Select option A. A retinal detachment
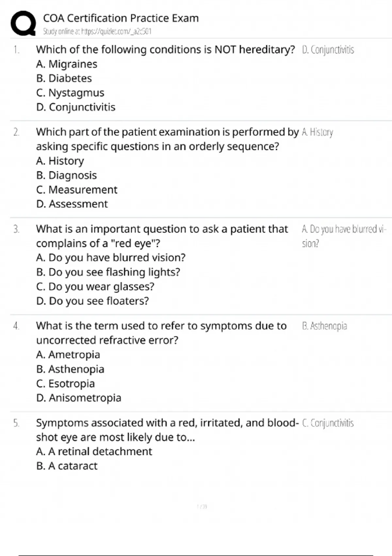392x556 pixels. (94, 451)
